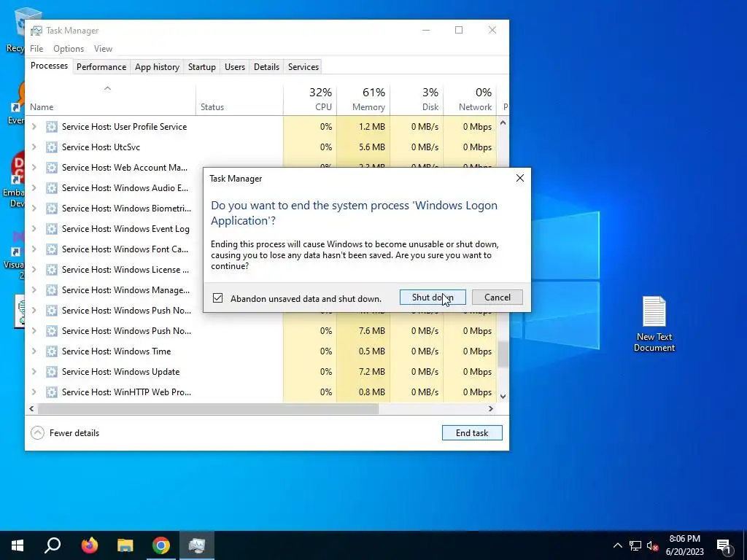Expand Service Host: Windows Time
This screenshot has height=560, width=747.
(34, 351)
